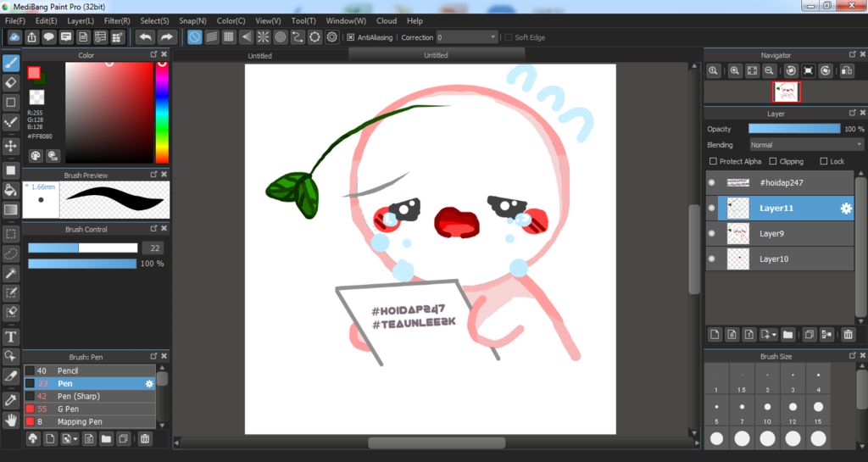868x462 pixels.
Task: Select the Magic Wand tool
Action: 10,273
